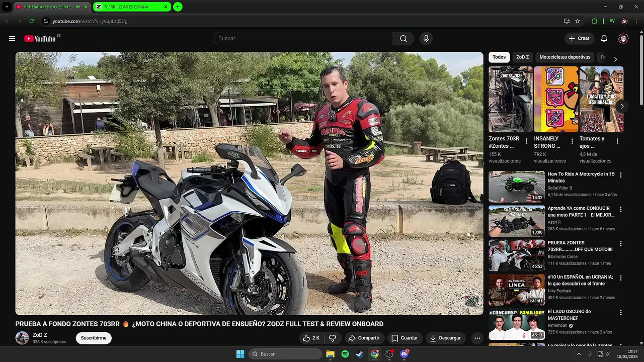This screenshot has width=644, height=362.
Task: Open OBS Studio from the taskbar
Action: (x=389, y=354)
